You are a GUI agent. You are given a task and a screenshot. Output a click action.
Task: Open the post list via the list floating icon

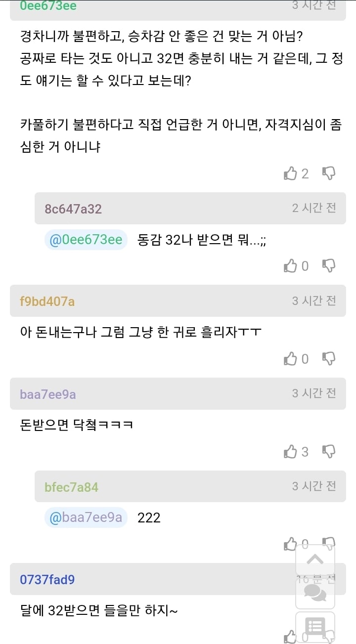pos(315,629)
